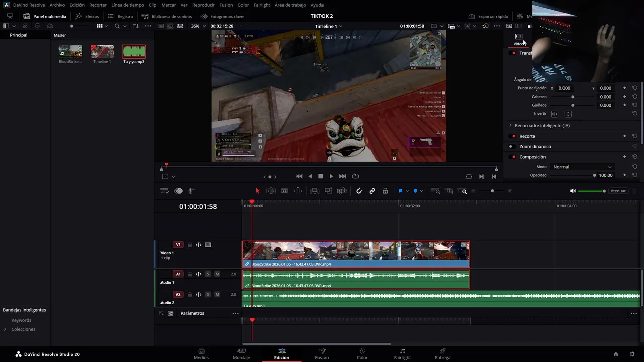Mute the Audio 1 track

(217, 274)
